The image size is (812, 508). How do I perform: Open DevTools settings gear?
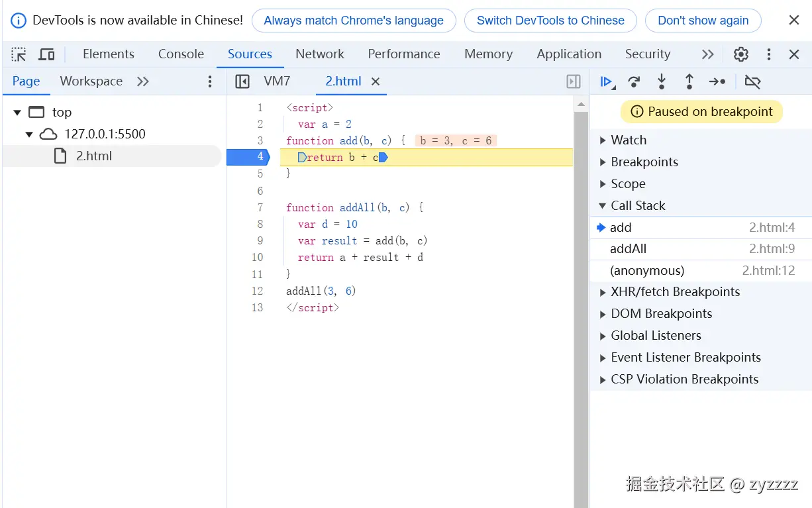[x=741, y=54]
